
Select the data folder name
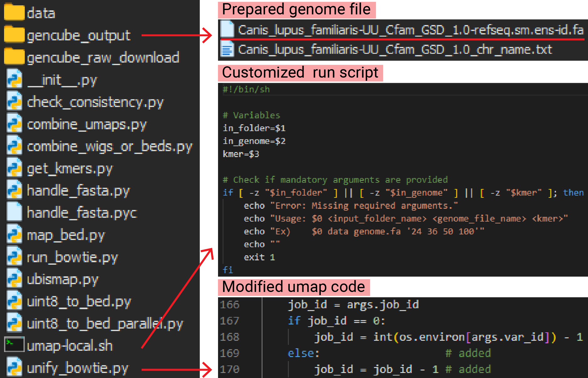click(41, 13)
